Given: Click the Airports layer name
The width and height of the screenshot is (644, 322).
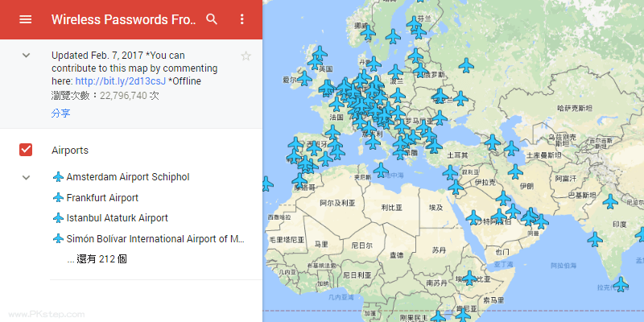Looking at the screenshot, I should coord(70,151).
